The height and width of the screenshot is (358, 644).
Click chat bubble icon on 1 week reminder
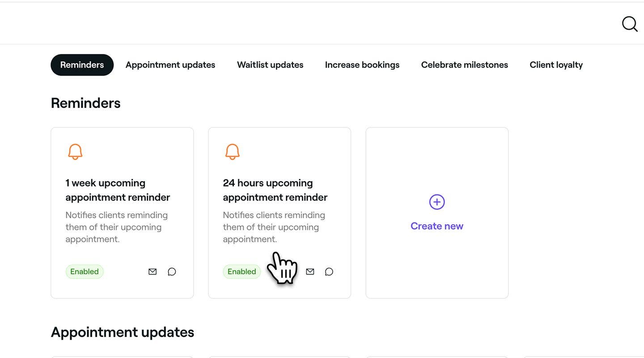[x=172, y=272]
